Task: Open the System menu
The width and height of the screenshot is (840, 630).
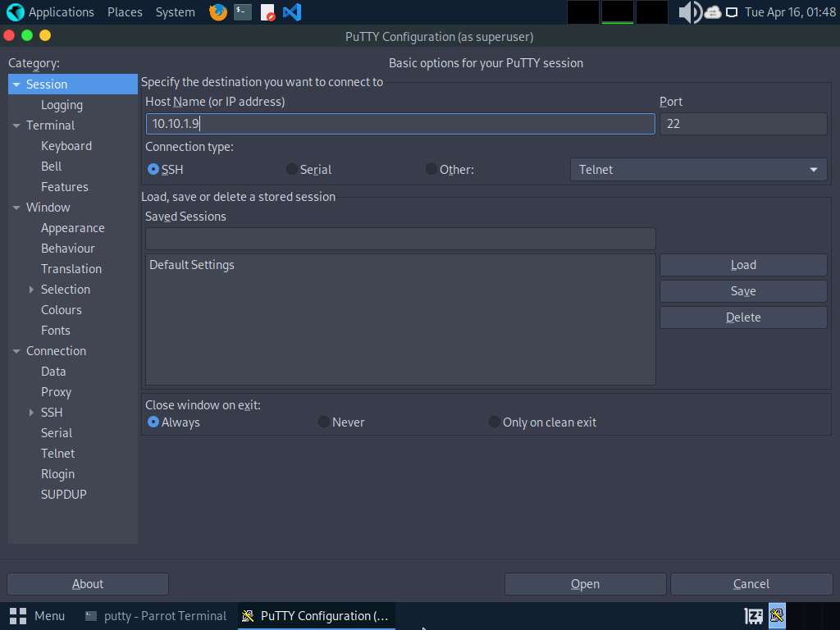Action: click(174, 11)
